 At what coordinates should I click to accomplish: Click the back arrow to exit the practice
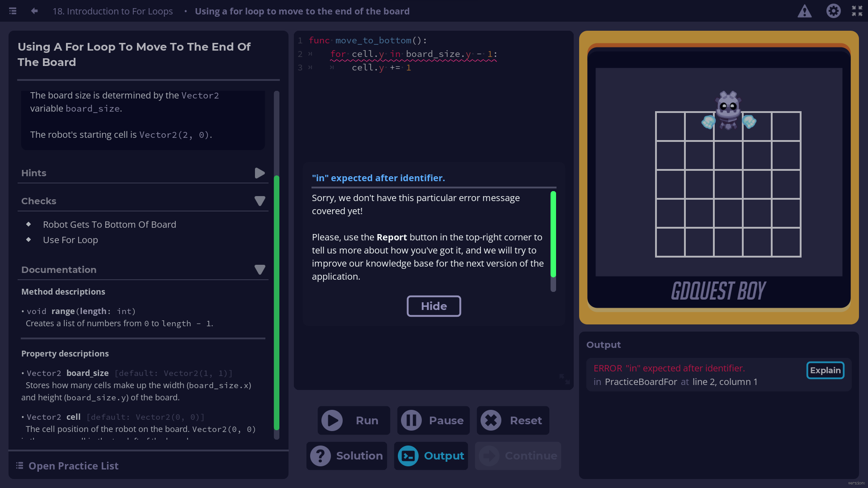point(34,11)
